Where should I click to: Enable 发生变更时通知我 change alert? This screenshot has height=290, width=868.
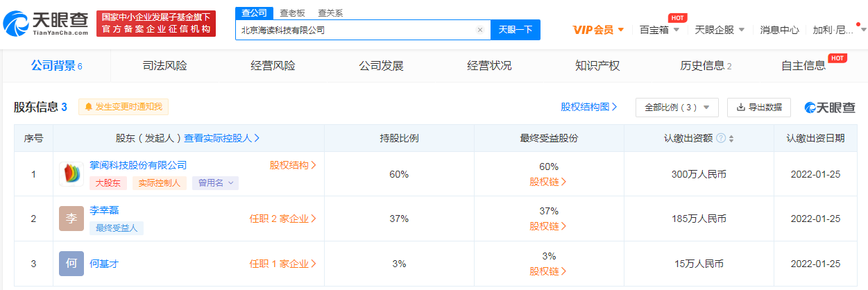click(124, 107)
